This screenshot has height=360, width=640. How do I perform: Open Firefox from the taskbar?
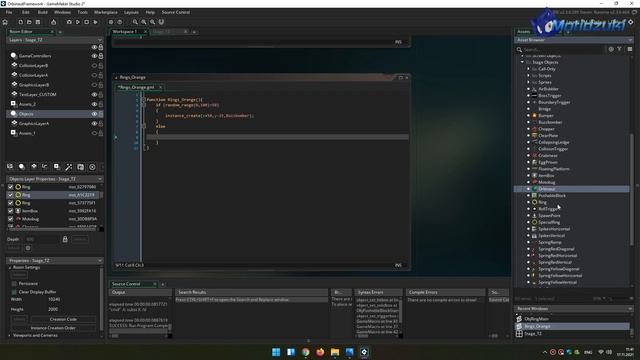pos(320,352)
